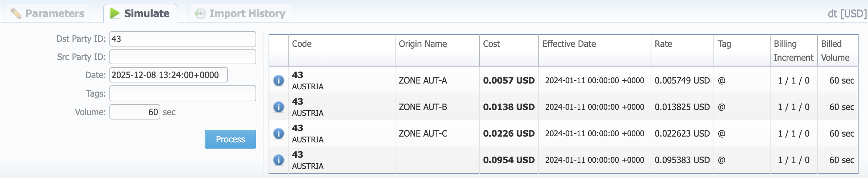Screen dimensions: 868x178
Task: Click the Origin Name column header
Action: point(422,44)
